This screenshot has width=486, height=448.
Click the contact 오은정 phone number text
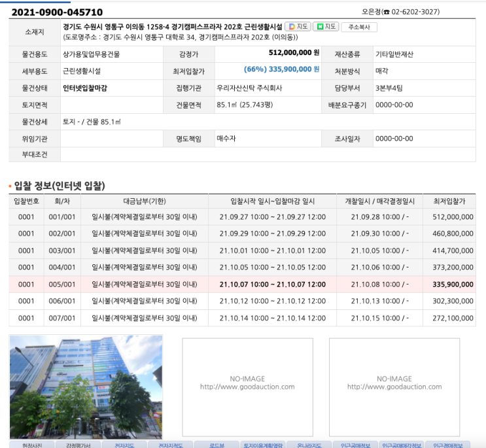400,12
